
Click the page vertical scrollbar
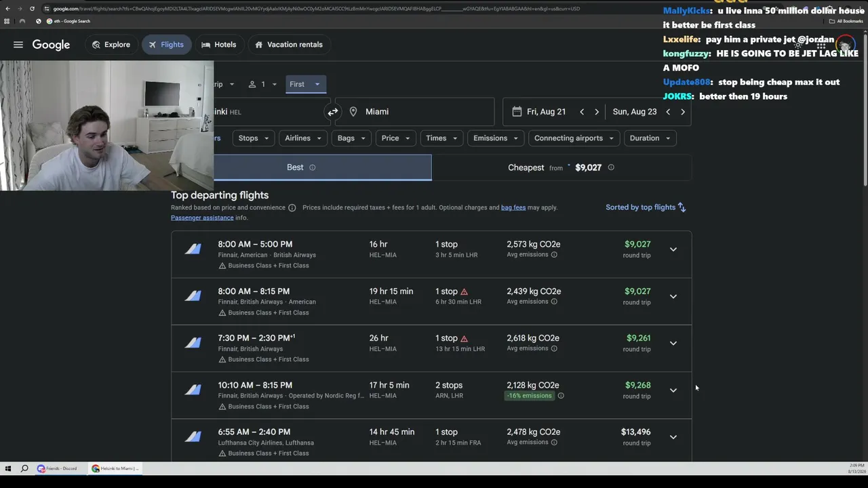(865, 108)
